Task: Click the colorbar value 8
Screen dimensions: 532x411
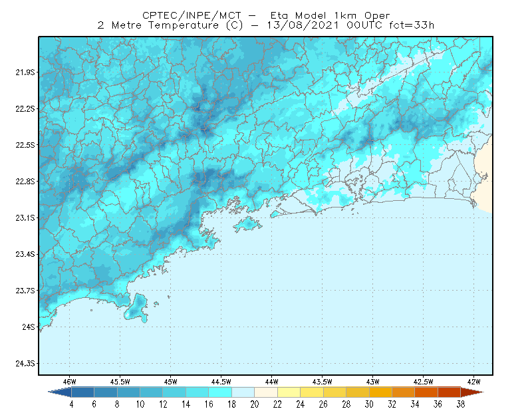Action: coord(117,404)
